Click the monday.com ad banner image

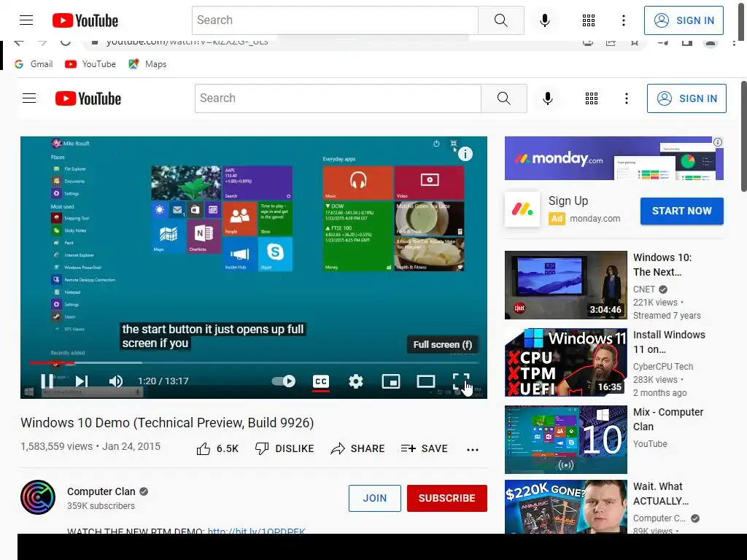[614, 158]
